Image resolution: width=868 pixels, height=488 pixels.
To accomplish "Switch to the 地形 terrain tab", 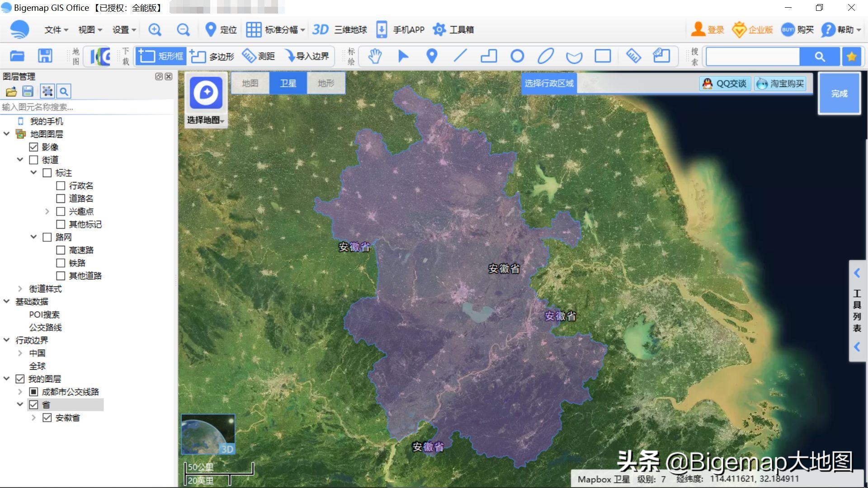I will point(325,83).
